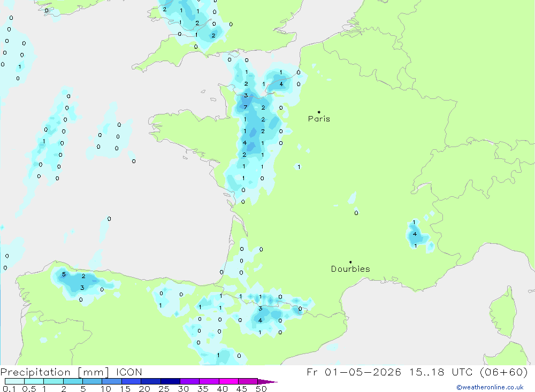Pick the 35–40 mm legend swatch

point(209,381)
